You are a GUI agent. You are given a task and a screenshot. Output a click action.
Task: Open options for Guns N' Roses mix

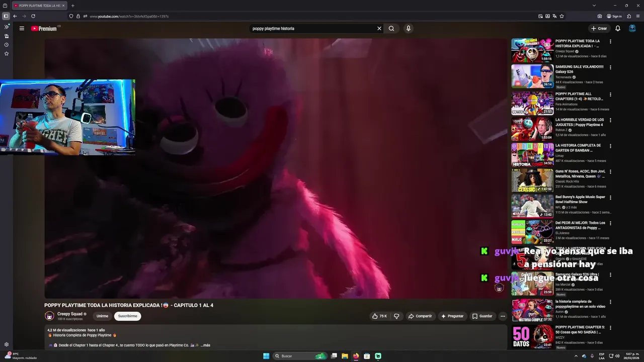pos(610,171)
